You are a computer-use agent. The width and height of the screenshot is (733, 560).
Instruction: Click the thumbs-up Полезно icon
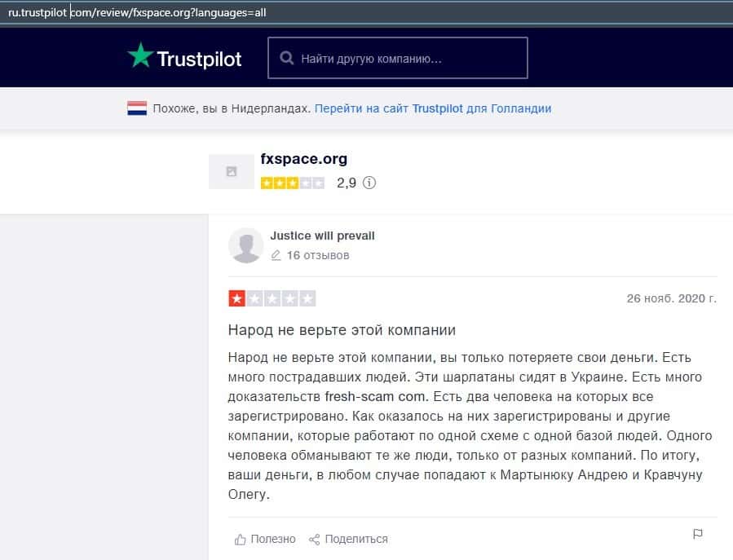point(241,539)
